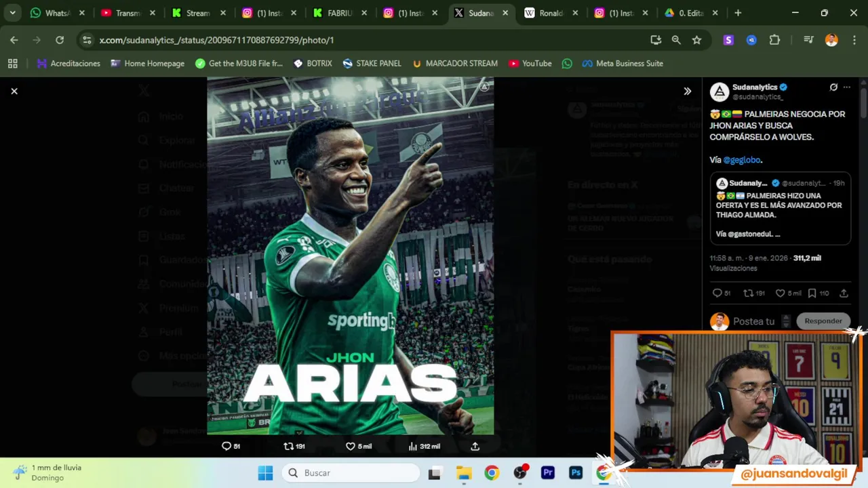Open the 312 mil views analytics icon
Image resolution: width=868 pixels, height=488 pixels.
coord(425,446)
